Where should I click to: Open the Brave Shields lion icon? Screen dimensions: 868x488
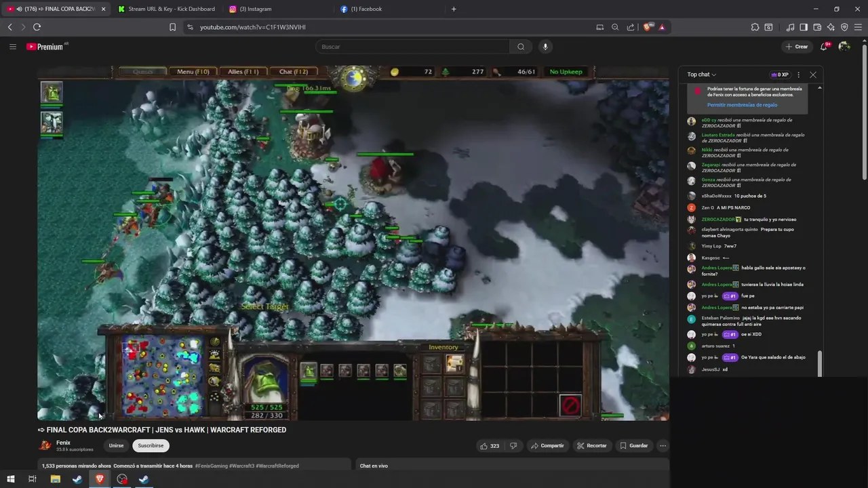[x=648, y=27]
